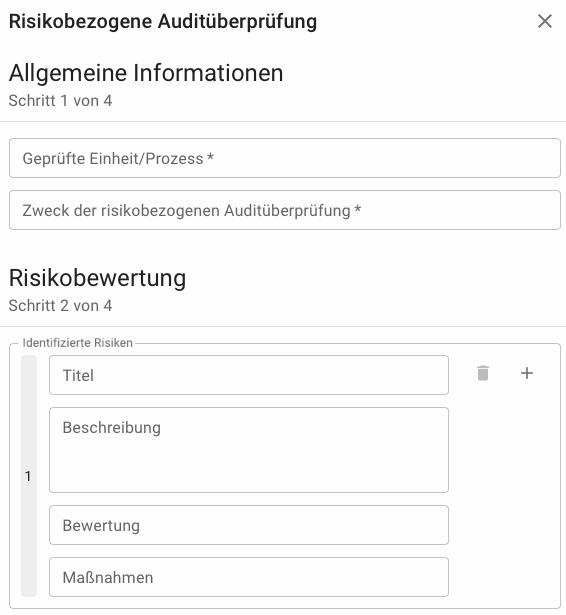566x615 pixels.
Task: Click the Identifizierte Risiken group label
Action: coord(78,343)
